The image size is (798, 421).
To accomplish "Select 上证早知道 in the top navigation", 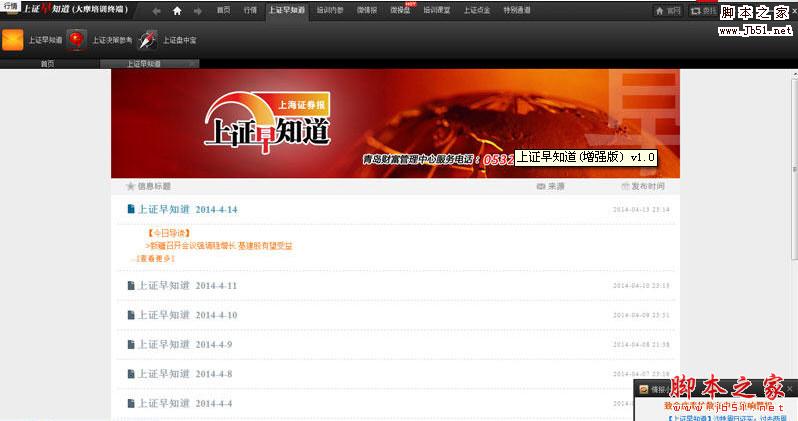I will [287, 10].
